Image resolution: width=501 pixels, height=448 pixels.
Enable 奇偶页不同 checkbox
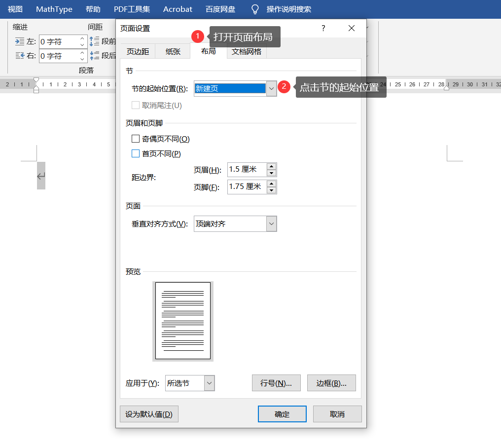click(x=136, y=139)
